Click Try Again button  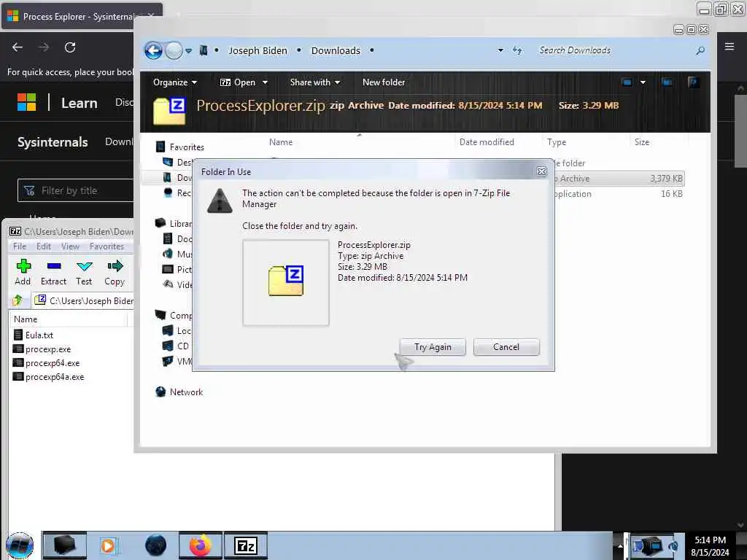click(433, 346)
